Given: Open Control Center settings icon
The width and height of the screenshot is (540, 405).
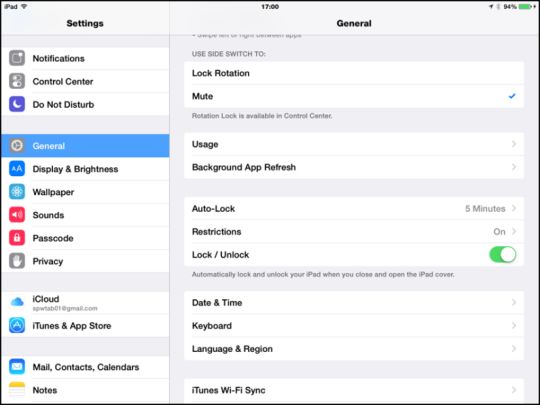Looking at the screenshot, I should point(17,81).
